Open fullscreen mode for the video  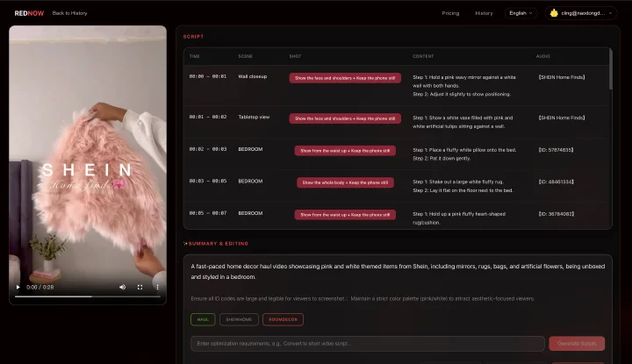tap(140, 287)
